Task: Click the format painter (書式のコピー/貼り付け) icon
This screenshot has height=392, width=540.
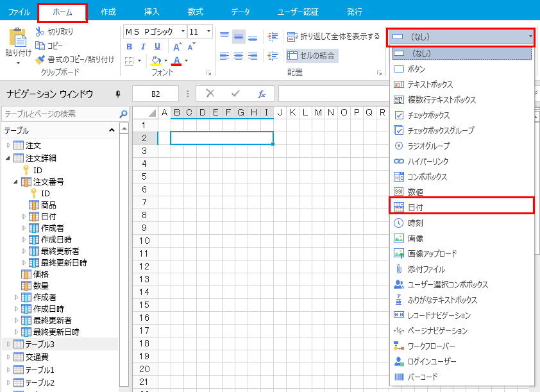Action: [40, 60]
